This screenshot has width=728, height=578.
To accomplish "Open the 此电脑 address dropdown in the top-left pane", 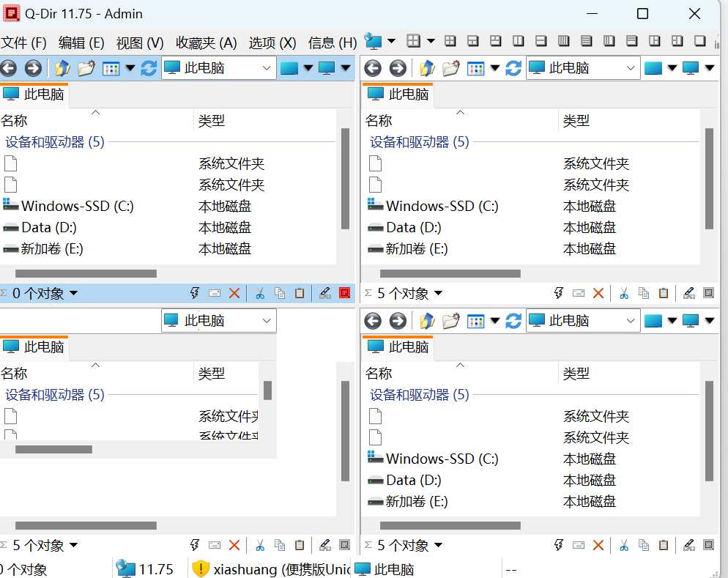I will [267, 68].
